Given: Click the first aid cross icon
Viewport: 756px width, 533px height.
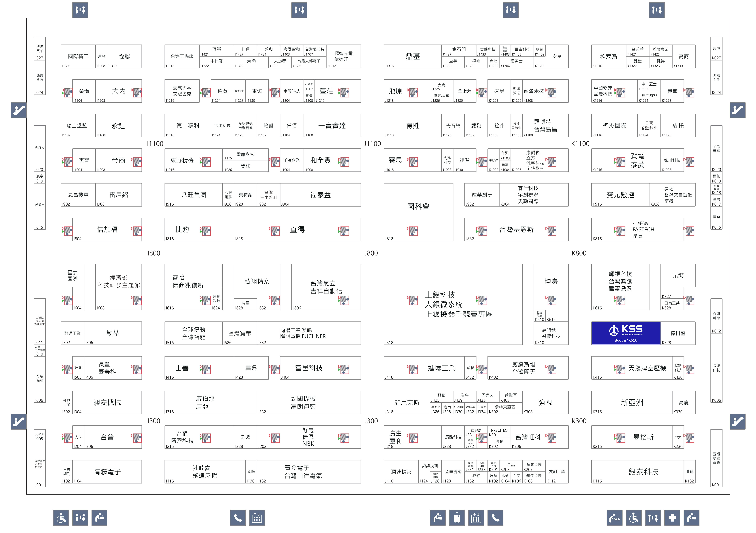Looking at the screenshot, I should [x=672, y=518].
